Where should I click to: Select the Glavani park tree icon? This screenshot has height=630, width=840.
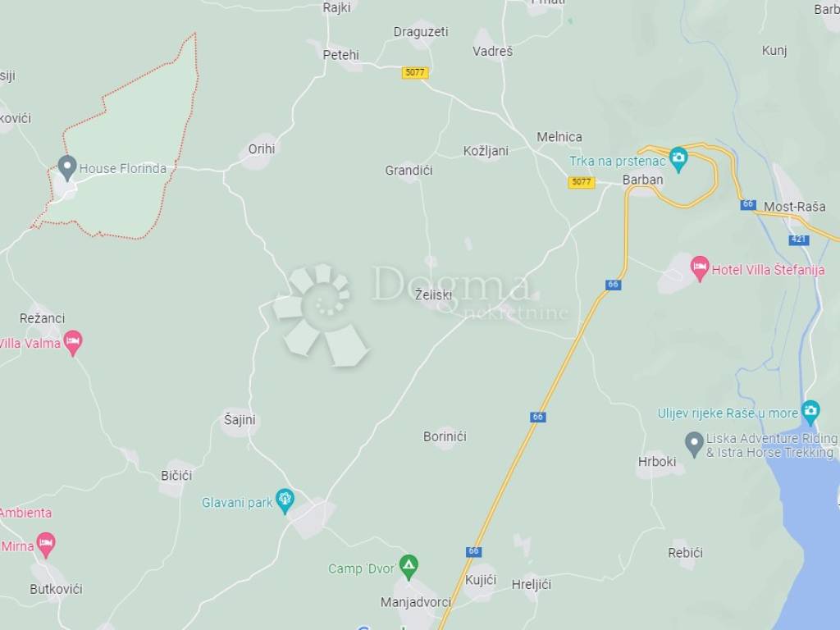point(285,501)
